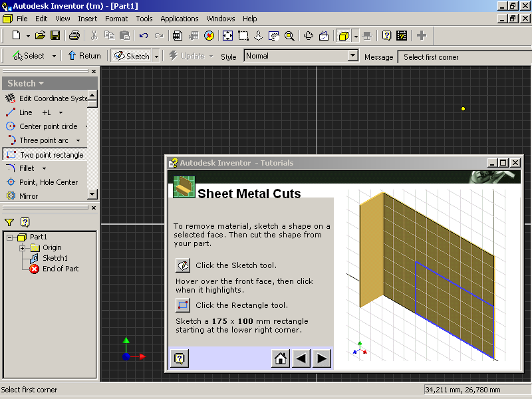The height and width of the screenshot is (399, 532).
Task: Open the Select tool dropdown arrow
Action: click(x=54, y=56)
